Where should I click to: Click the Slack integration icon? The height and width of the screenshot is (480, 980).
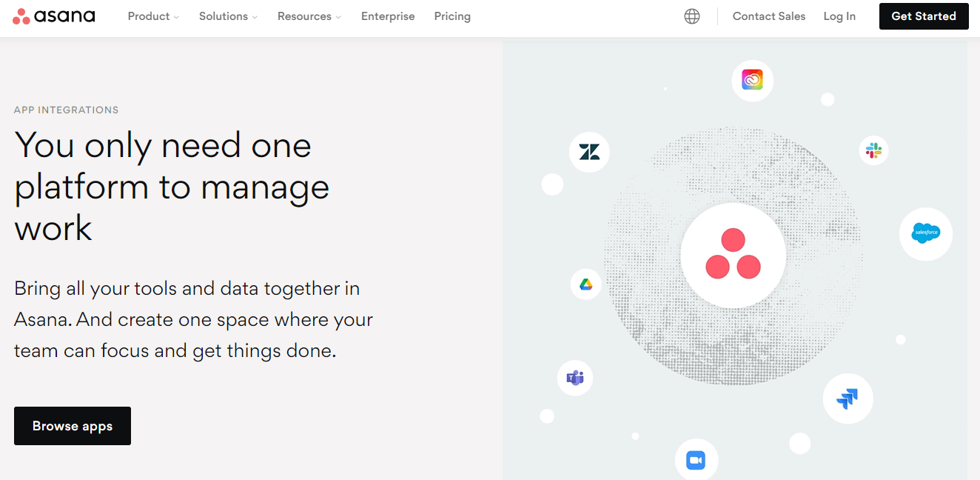pos(874,150)
